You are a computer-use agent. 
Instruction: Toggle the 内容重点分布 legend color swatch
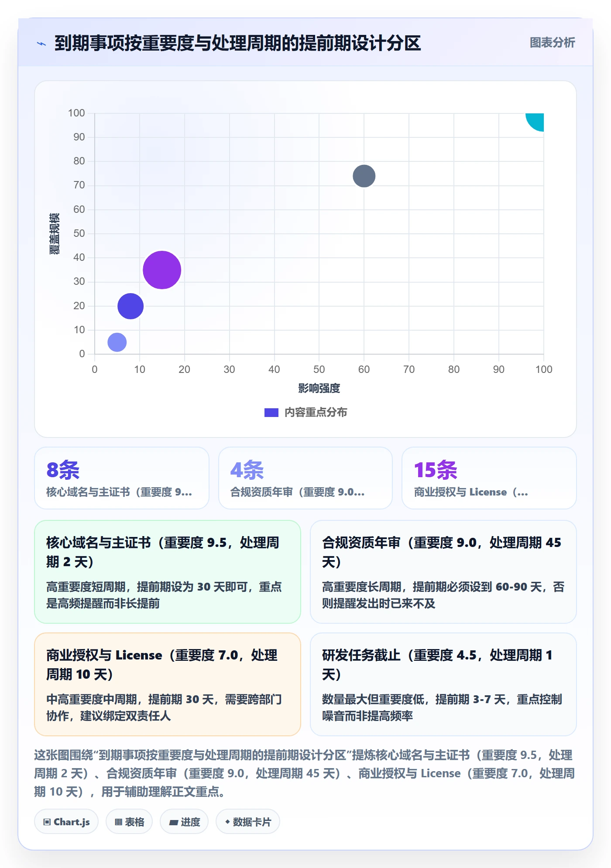(271, 413)
